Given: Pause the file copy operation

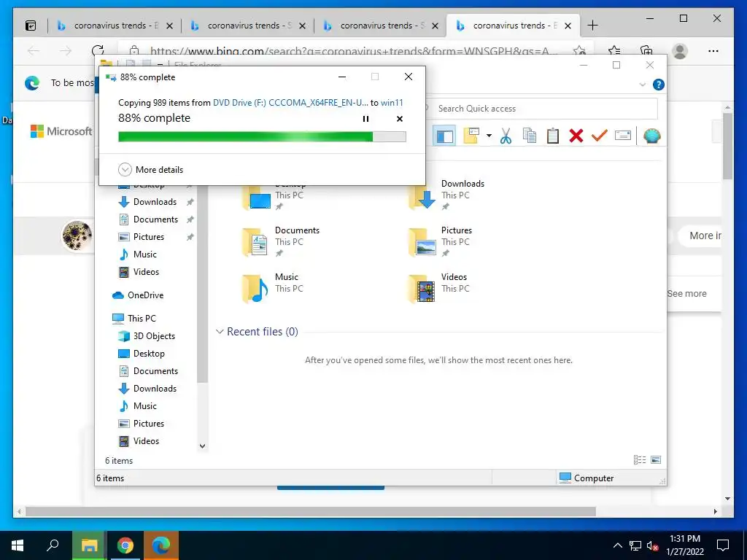Looking at the screenshot, I should [366, 119].
